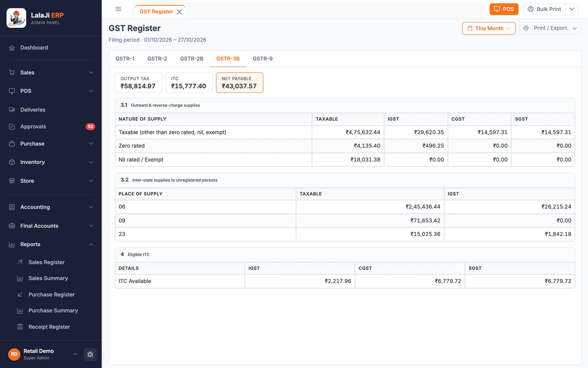Select the Output Tax summary card
The image size is (588, 368).
(x=139, y=82)
